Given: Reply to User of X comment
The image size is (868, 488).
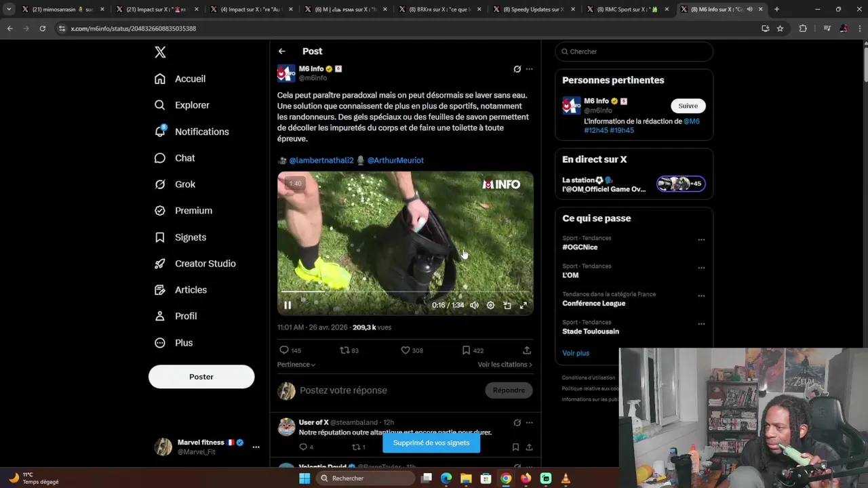Looking at the screenshot, I should coord(303,447).
